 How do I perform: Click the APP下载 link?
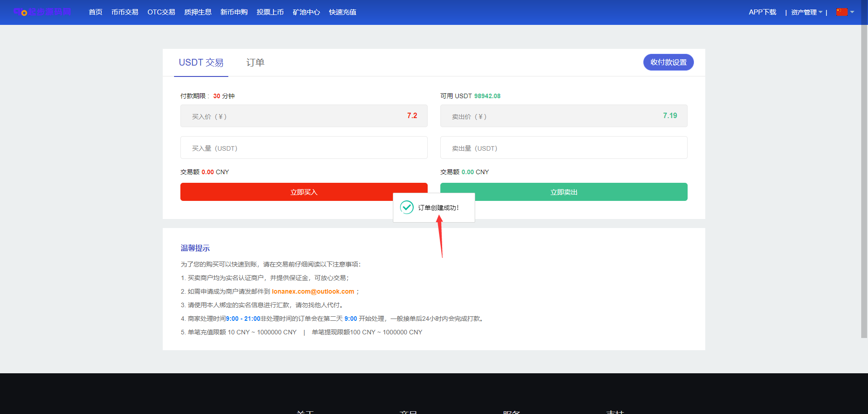[762, 12]
